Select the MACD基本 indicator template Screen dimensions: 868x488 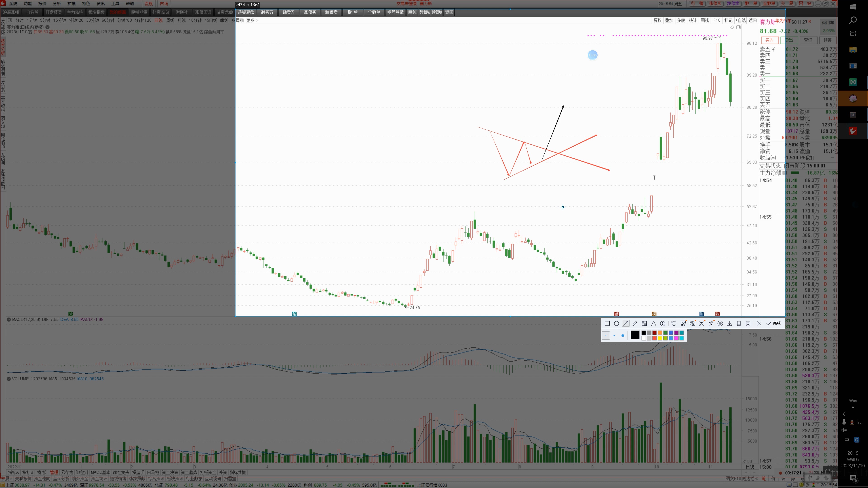[x=100, y=472]
